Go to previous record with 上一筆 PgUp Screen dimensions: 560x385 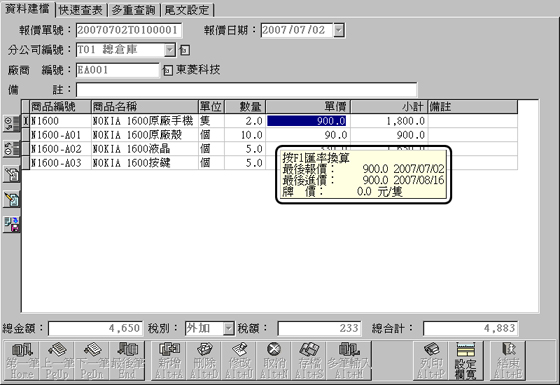(57, 361)
